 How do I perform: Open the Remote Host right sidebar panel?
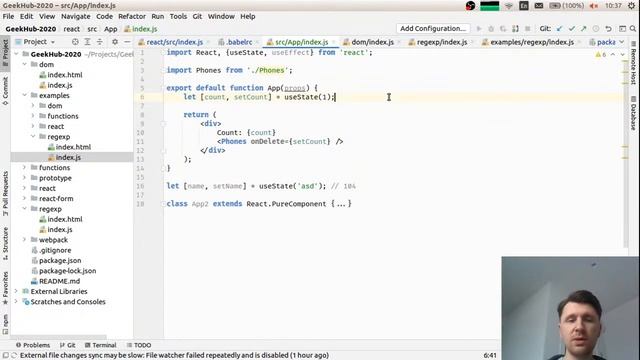[633, 63]
